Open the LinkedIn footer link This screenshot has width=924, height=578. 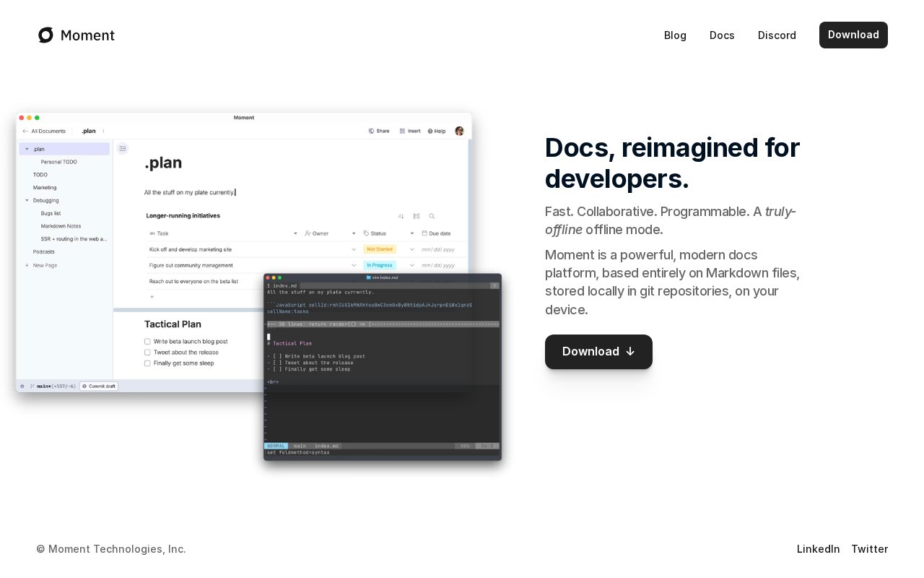click(x=819, y=549)
